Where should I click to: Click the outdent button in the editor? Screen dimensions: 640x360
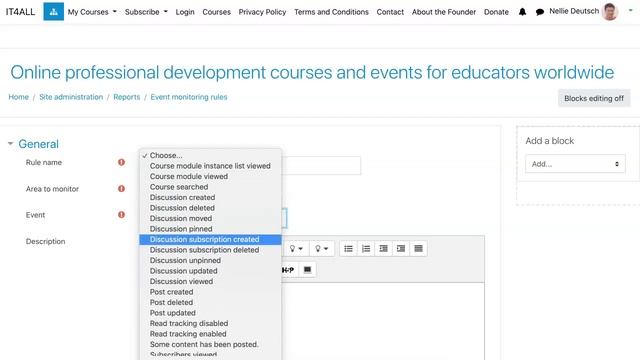[383, 249]
